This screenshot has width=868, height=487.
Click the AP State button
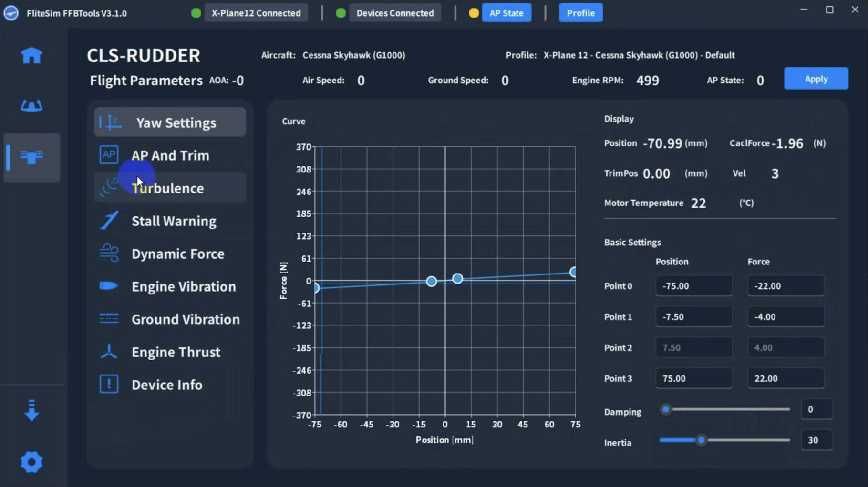coord(506,13)
